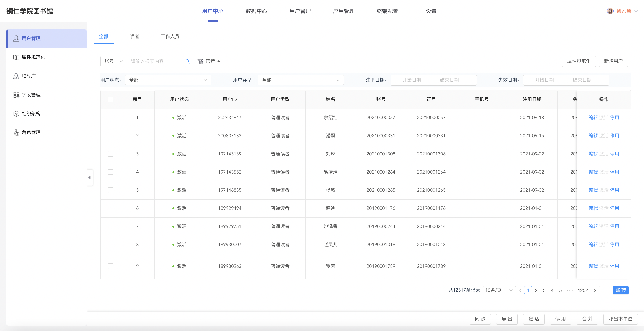Screen dimensions: 644x331
Task: Click the search content input field
Action: pos(156,61)
